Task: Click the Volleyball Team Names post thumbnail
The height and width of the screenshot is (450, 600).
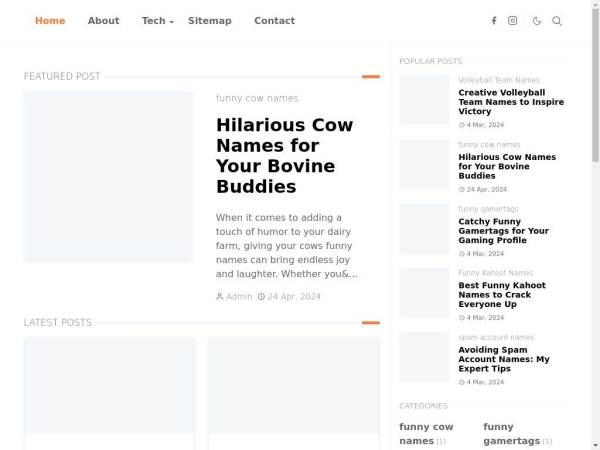Action: [x=424, y=100]
